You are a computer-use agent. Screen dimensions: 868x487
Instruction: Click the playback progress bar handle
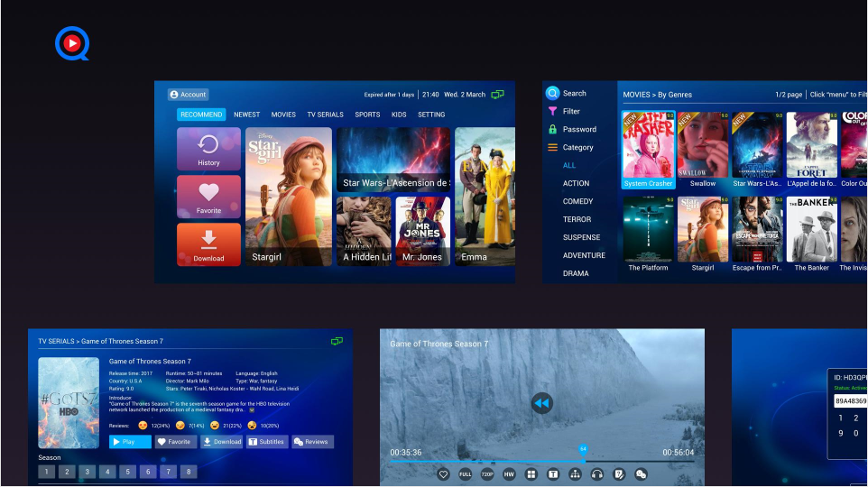coord(583,450)
